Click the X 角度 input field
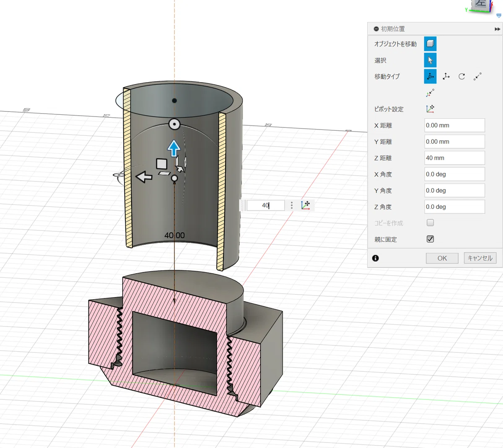The height and width of the screenshot is (448, 503). point(454,174)
